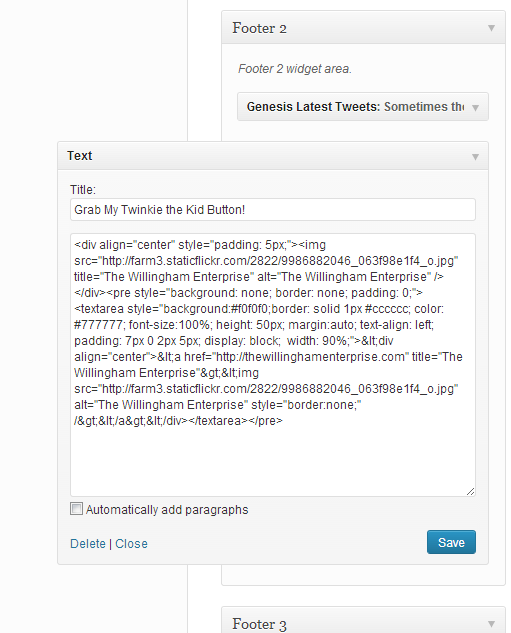Close the Text widget editor link
This screenshot has height=633, width=511.
point(132,544)
